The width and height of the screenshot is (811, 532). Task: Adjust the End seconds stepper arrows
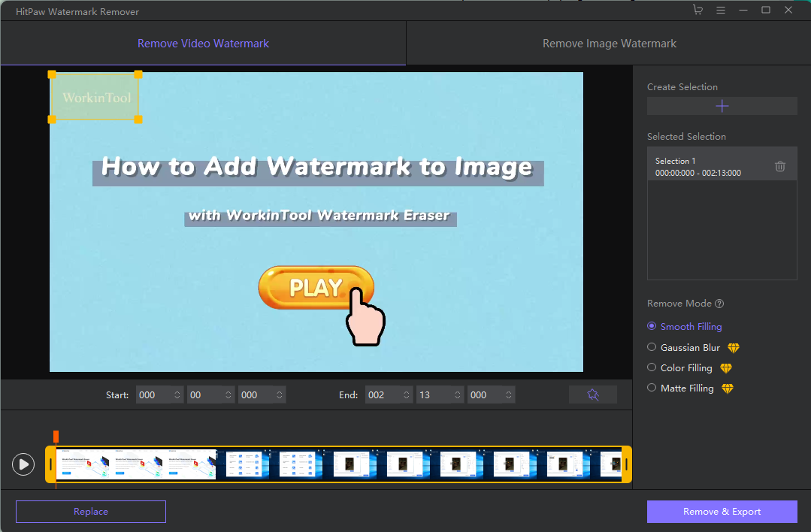click(x=458, y=394)
